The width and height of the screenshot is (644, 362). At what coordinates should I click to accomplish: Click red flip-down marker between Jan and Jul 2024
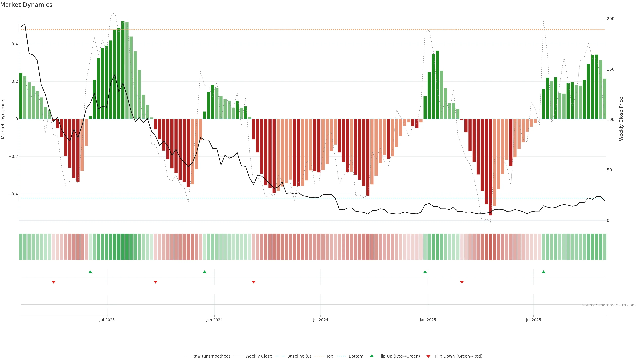pyautogui.click(x=254, y=282)
